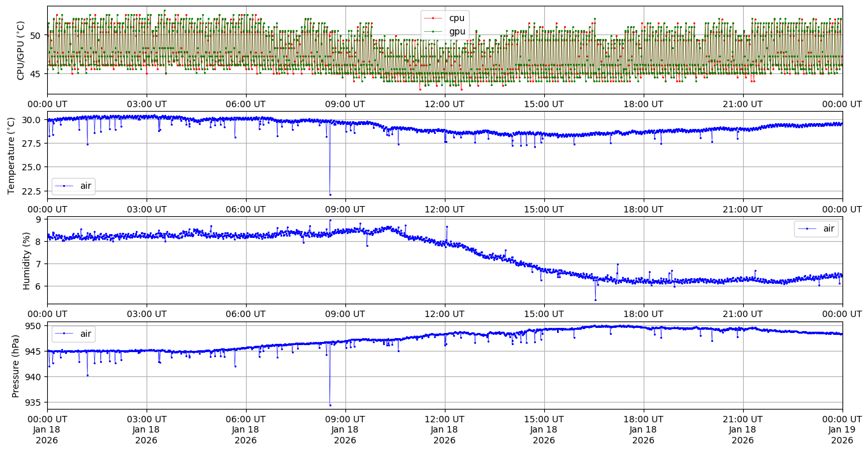Select the Humidity (%) y-axis label
The height and width of the screenshot is (451, 868).
(x=26, y=260)
